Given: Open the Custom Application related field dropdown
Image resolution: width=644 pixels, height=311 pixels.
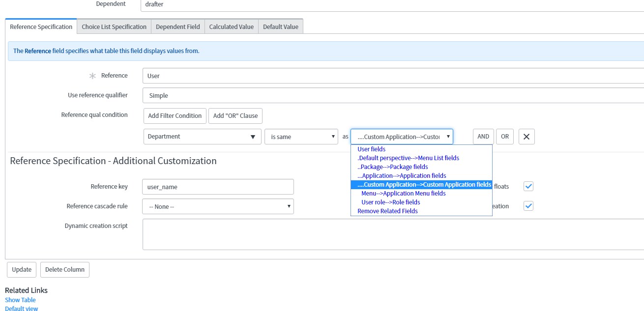Looking at the screenshot, I should point(402,137).
